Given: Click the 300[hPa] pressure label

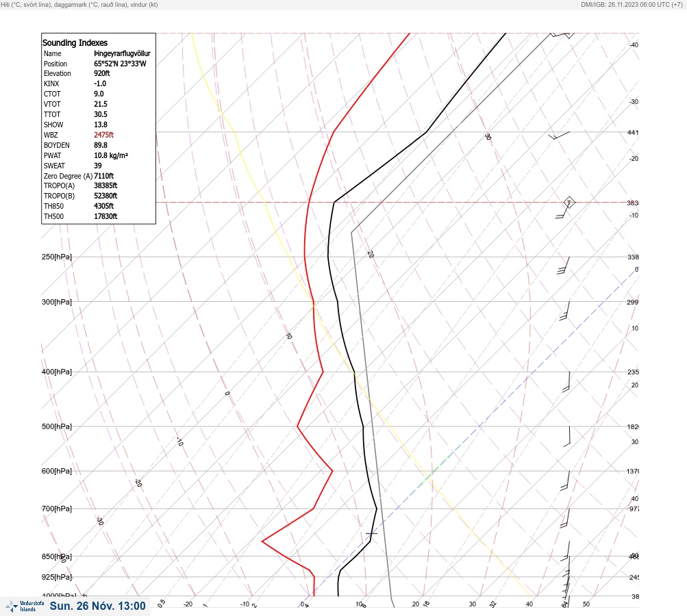Looking at the screenshot, I should pyautogui.click(x=57, y=302).
